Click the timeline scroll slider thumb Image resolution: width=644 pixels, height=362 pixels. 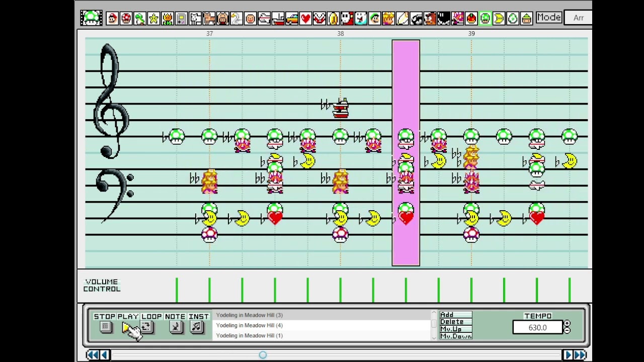(263, 355)
